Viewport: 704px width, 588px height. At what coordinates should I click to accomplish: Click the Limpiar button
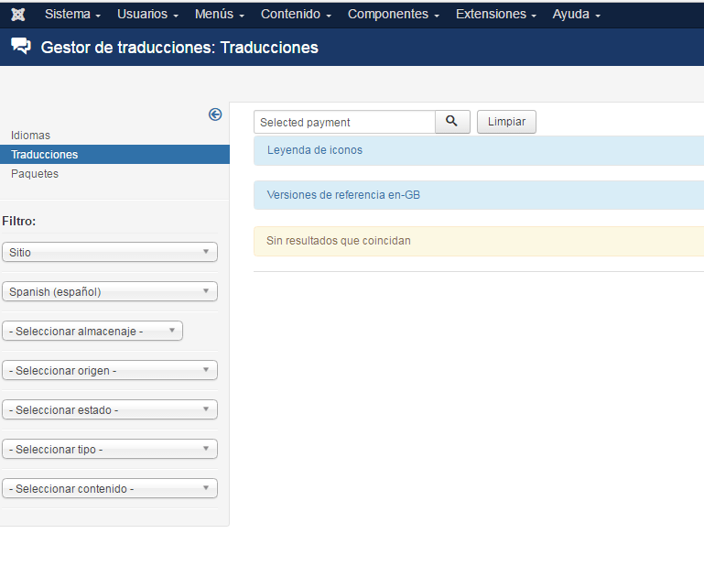[x=506, y=122]
